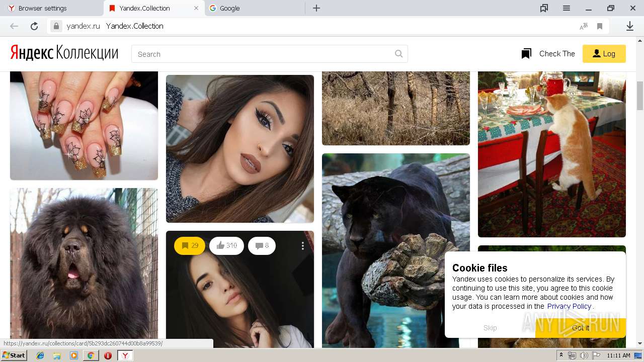The width and height of the screenshot is (644, 362).
Task: Open a new browser tab
Action: click(316, 8)
